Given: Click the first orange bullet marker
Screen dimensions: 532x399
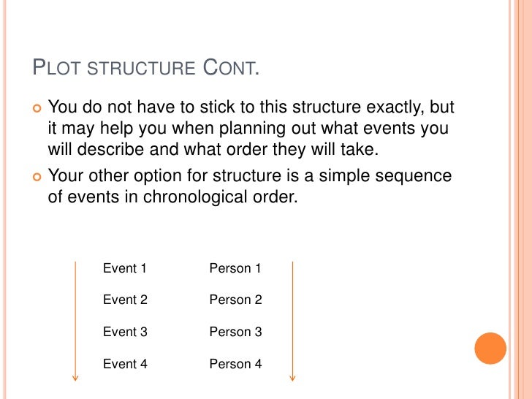Looking at the screenshot, I should (37, 108).
